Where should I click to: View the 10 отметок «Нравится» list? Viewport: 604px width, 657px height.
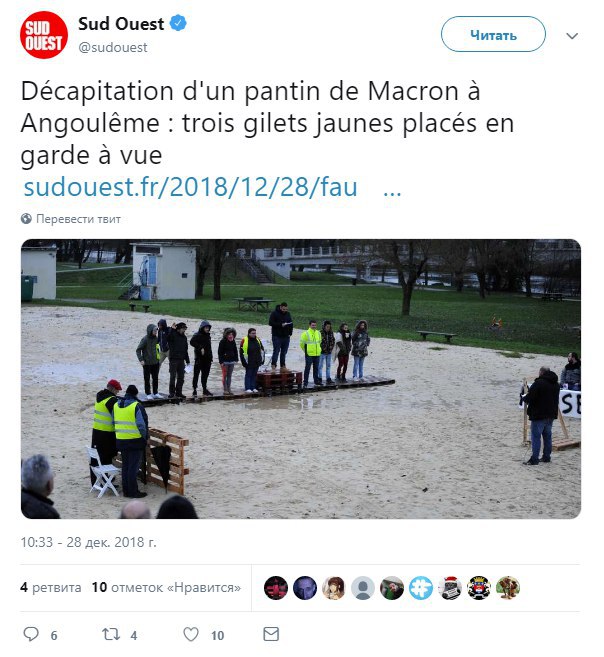tap(166, 587)
